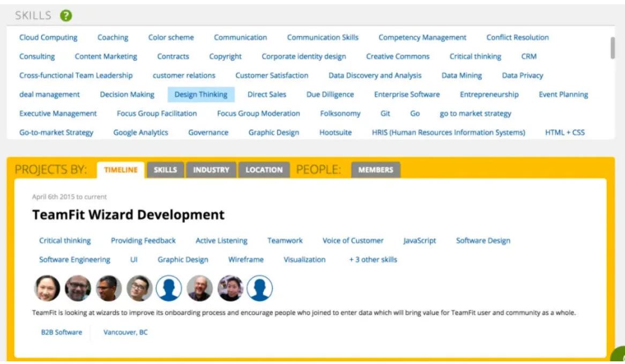Open the Members people tab
The height and width of the screenshot is (364, 625).
click(x=375, y=170)
